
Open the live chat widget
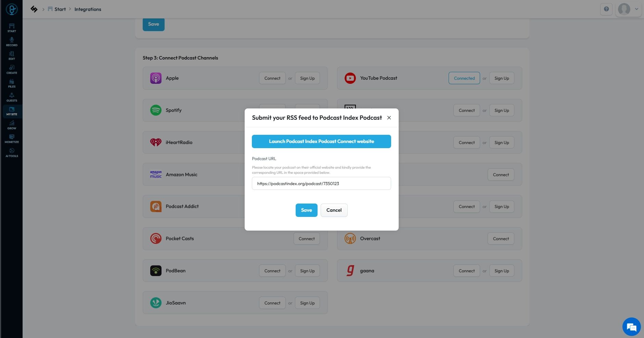631,327
